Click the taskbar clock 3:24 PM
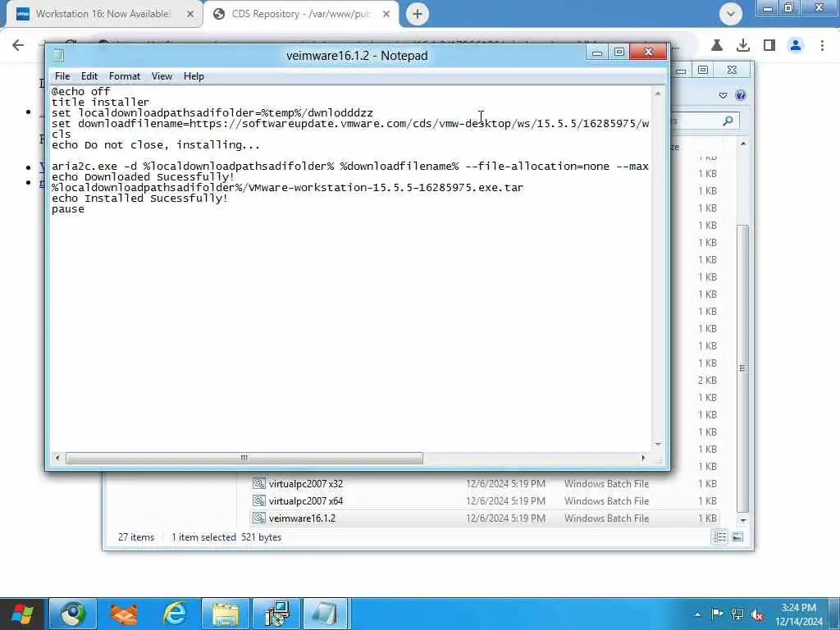 click(798, 608)
